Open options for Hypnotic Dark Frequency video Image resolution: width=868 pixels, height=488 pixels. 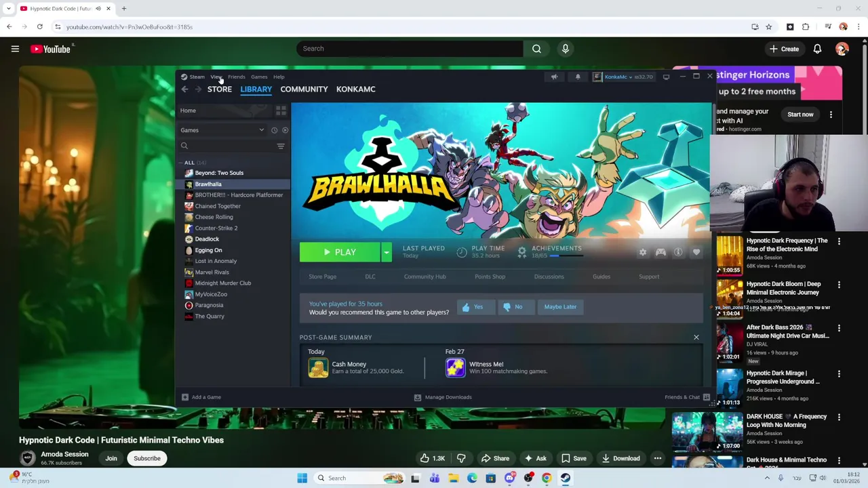(839, 241)
